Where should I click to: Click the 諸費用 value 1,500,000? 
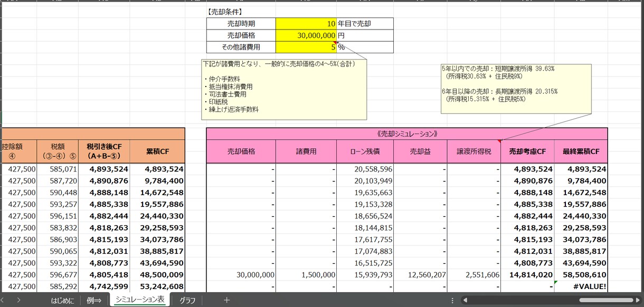click(x=306, y=275)
